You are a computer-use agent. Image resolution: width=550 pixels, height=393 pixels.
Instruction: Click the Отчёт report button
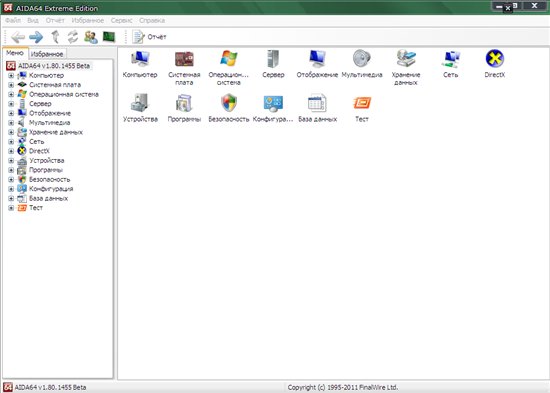click(x=149, y=37)
